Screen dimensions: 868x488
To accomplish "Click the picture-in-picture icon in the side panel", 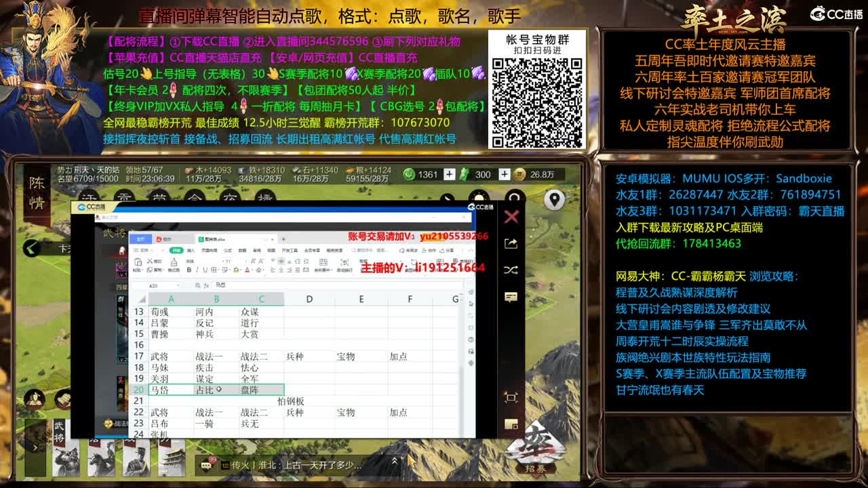I will (x=511, y=425).
